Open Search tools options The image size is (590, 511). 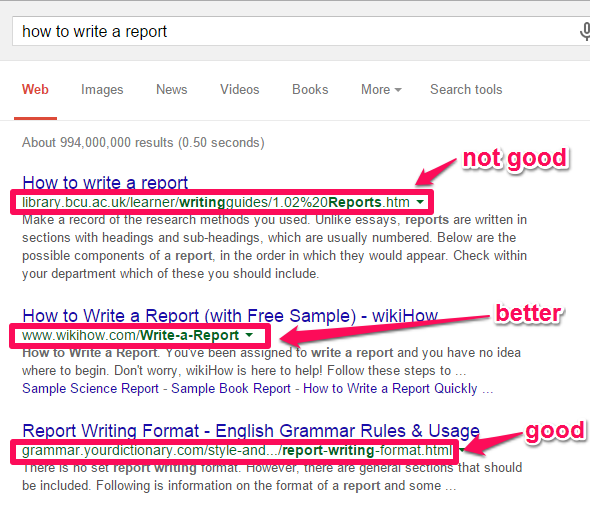(466, 90)
